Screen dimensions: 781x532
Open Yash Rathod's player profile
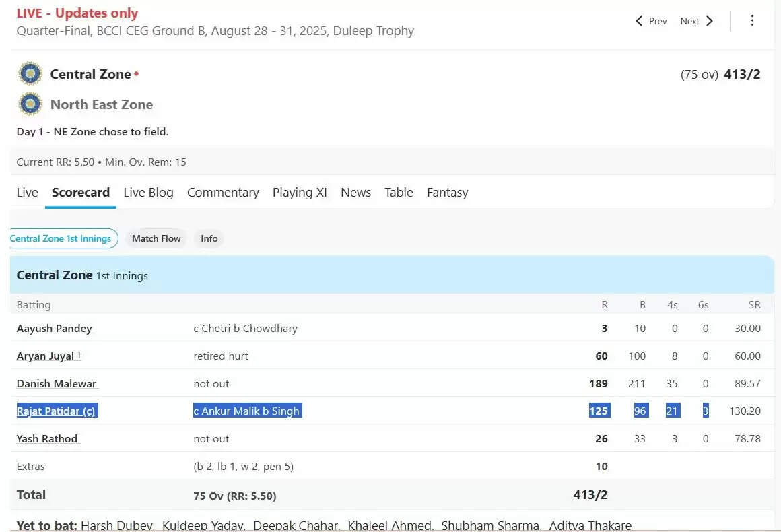(x=47, y=439)
